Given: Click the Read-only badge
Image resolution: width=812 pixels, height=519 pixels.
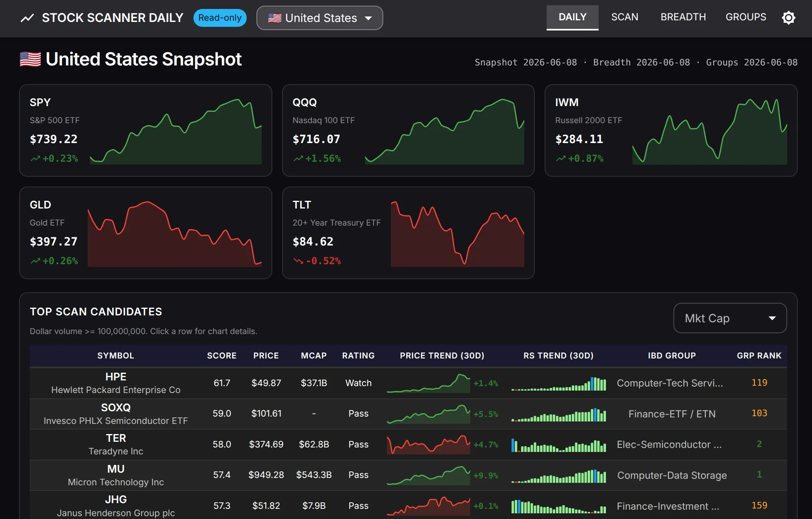Looking at the screenshot, I should [x=220, y=18].
